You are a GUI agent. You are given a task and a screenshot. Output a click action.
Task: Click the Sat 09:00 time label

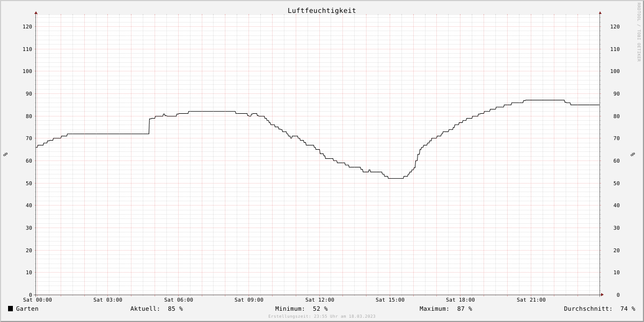(249, 300)
